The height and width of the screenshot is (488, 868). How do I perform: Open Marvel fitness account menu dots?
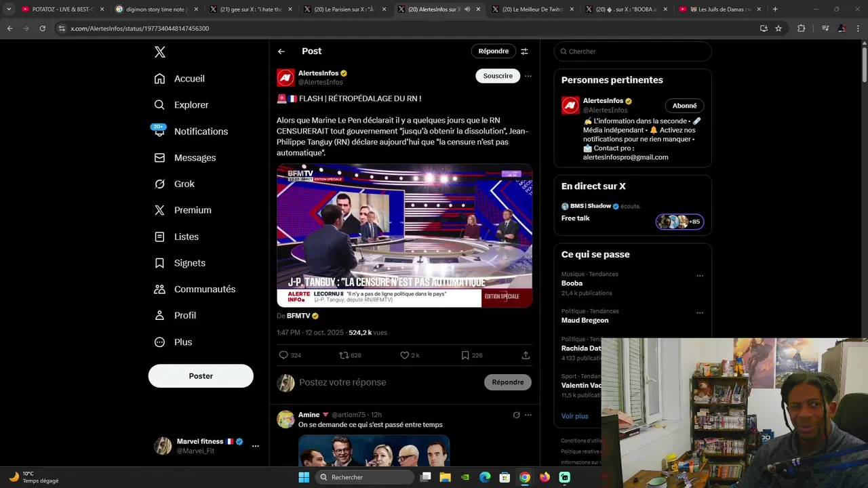(x=256, y=446)
